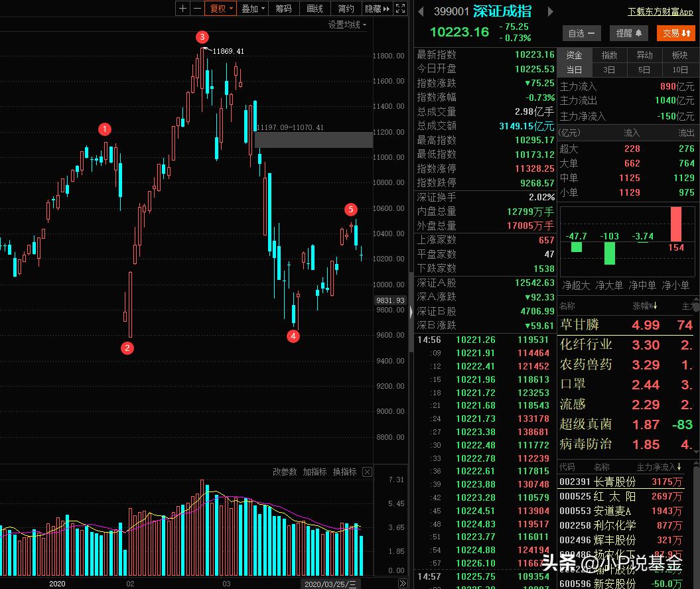700x589 pixels.
Task: Open stock 000525 红太阳
Action: pyautogui.click(x=621, y=497)
